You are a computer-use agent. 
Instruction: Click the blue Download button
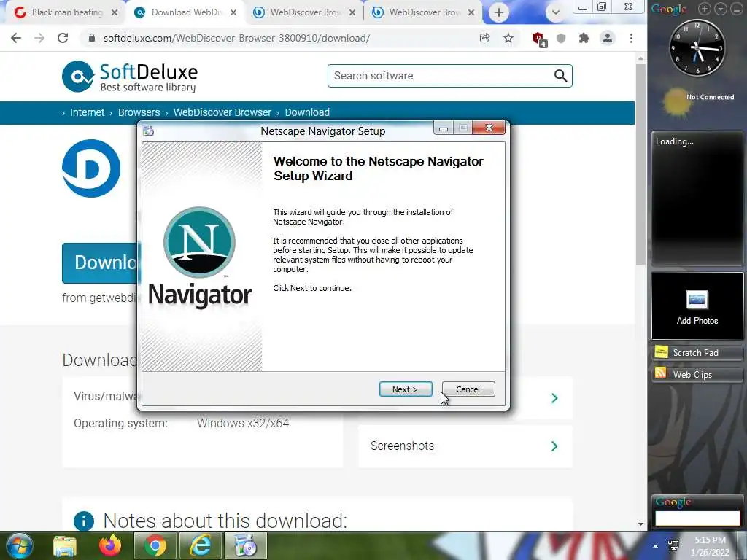[x=100, y=262]
